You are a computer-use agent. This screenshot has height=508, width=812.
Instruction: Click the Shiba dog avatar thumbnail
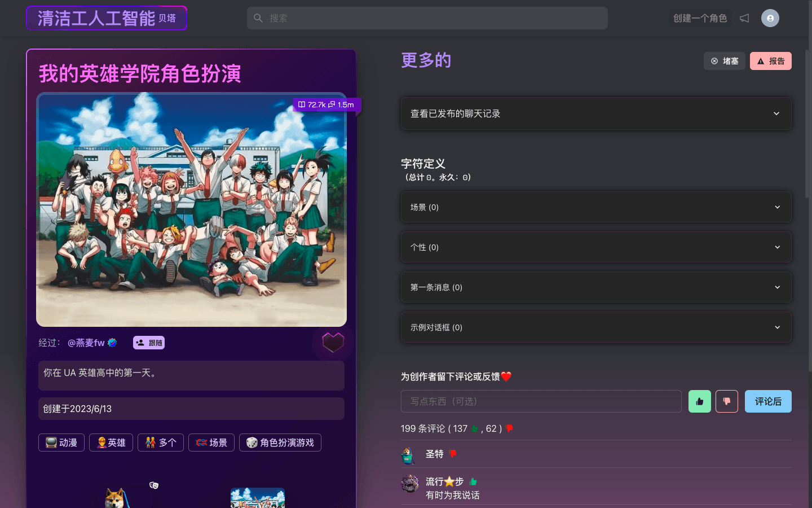tap(117, 498)
